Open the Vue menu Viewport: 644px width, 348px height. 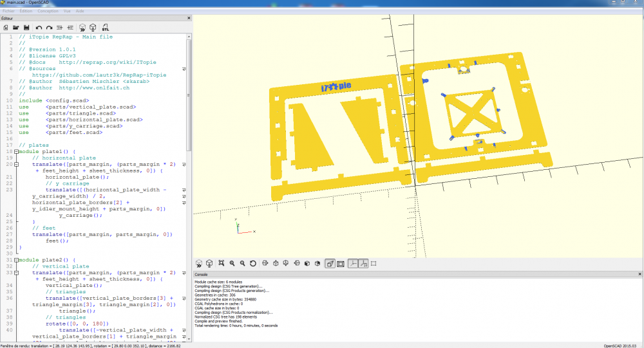point(67,11)
